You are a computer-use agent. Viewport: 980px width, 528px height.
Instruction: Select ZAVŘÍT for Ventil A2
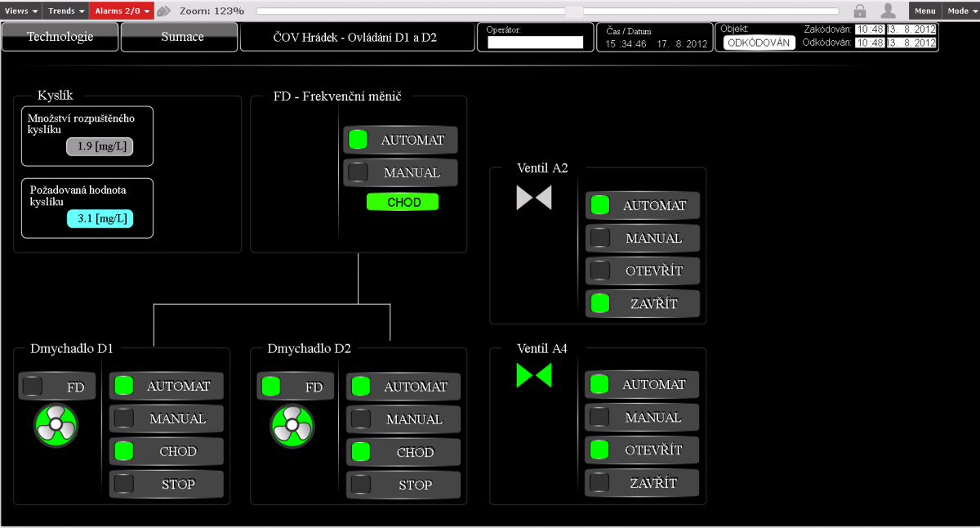643,303
